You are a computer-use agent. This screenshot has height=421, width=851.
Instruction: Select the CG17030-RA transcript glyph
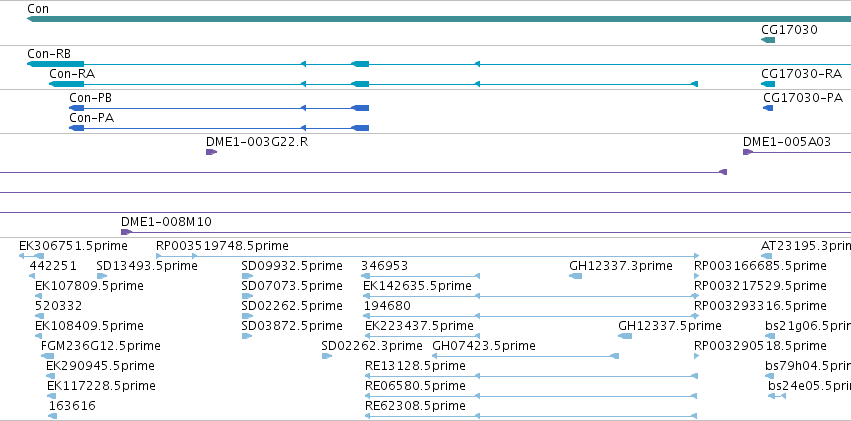point(768,84)
